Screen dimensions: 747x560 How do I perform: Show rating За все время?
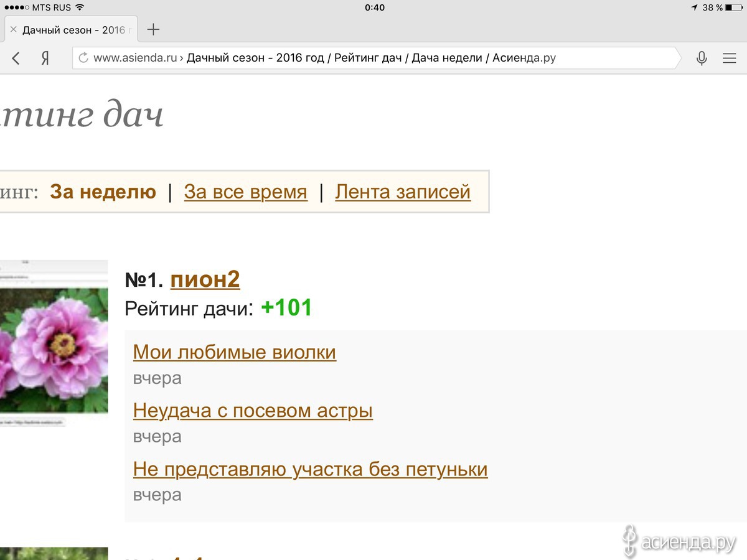(x=245, y=192)
